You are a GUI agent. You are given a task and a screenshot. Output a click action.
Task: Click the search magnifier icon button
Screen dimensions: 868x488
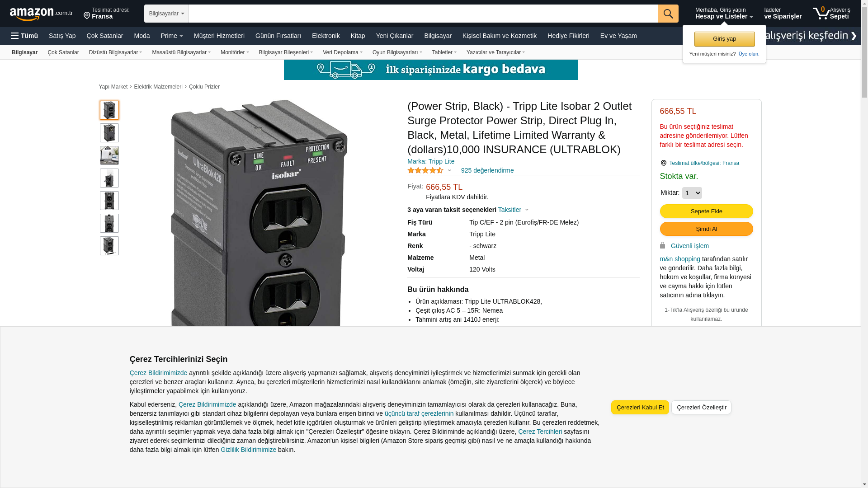pos(668,14)
